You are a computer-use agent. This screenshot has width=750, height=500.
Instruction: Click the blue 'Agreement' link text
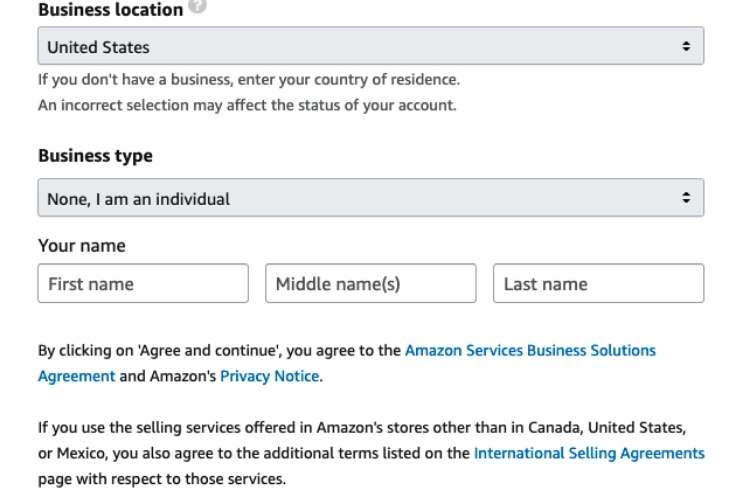tap(77, 376)
